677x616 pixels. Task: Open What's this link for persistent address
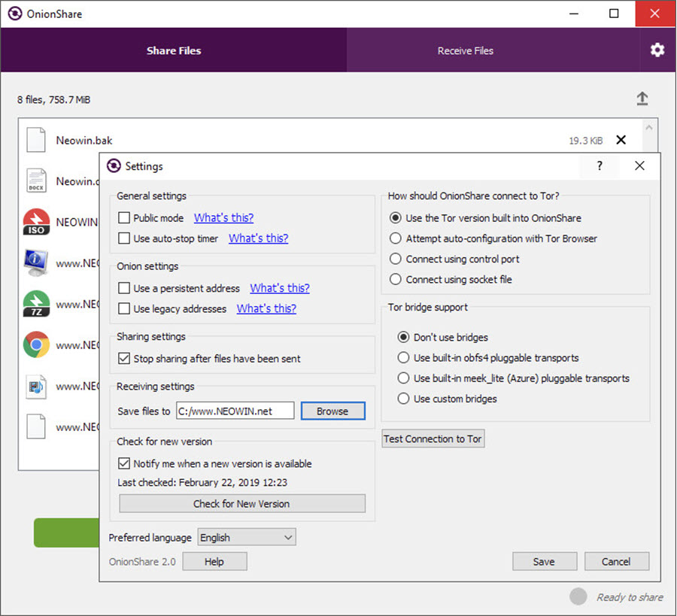(280, 288)
